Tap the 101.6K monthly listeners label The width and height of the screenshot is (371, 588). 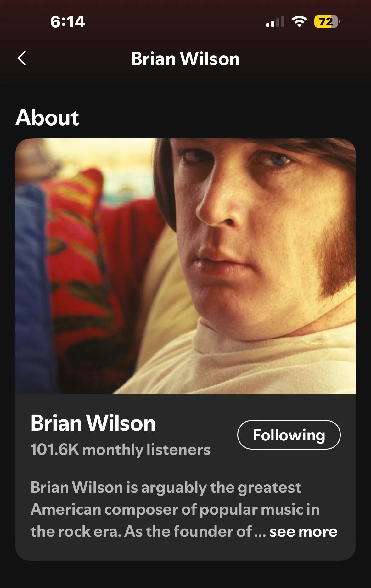(121, 450)
